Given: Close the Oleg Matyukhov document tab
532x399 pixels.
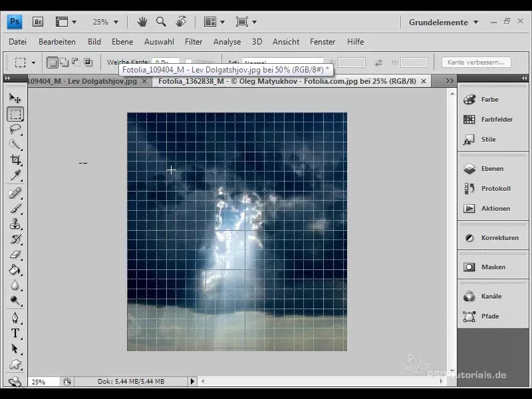Looking at the screenshot, I should [x=424, y=81].
